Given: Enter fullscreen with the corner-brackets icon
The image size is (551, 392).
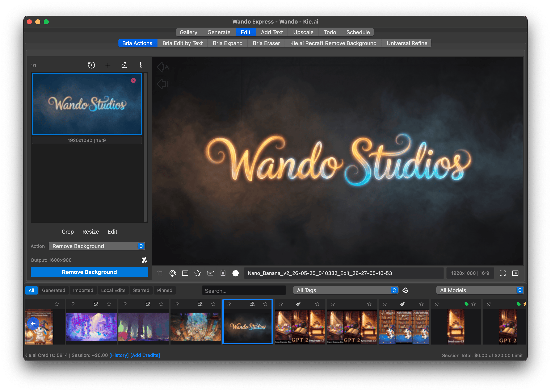Looking at the screenshot, I should pyautogui.click(x=502, y=273).
